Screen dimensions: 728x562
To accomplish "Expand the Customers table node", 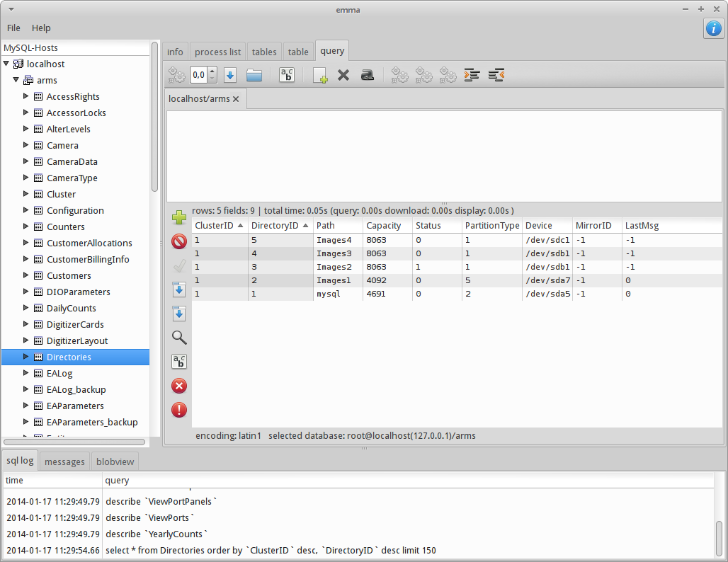I will click(x=25, y=275).
